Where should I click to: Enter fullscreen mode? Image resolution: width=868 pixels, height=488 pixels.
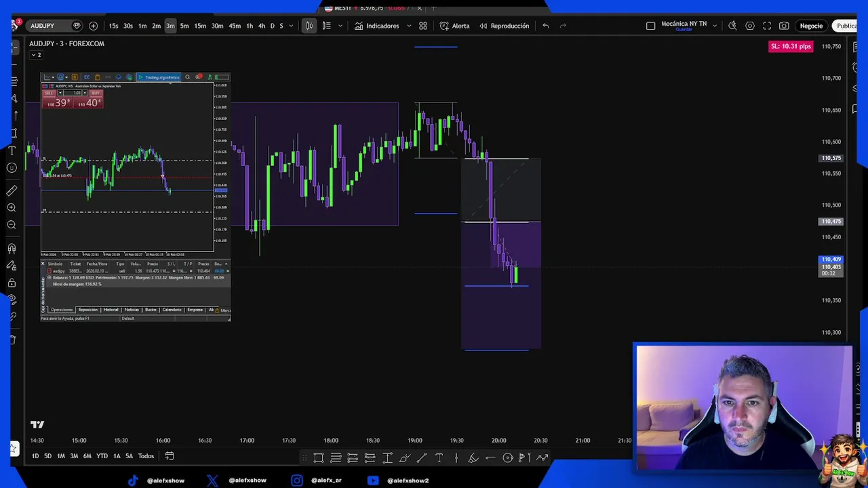tap(767, 26)
